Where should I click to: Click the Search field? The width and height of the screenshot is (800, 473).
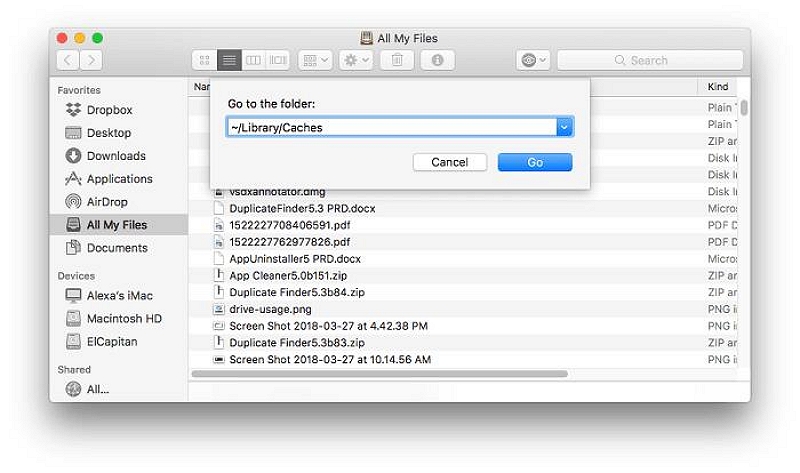click(x=650, y=60)
